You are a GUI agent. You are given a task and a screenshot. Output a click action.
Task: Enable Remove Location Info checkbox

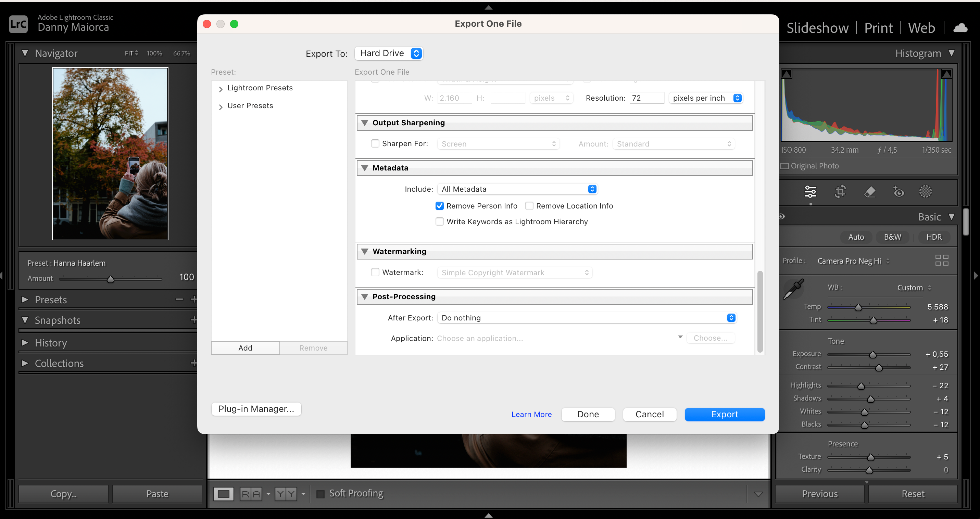click(x=529, y=206)
